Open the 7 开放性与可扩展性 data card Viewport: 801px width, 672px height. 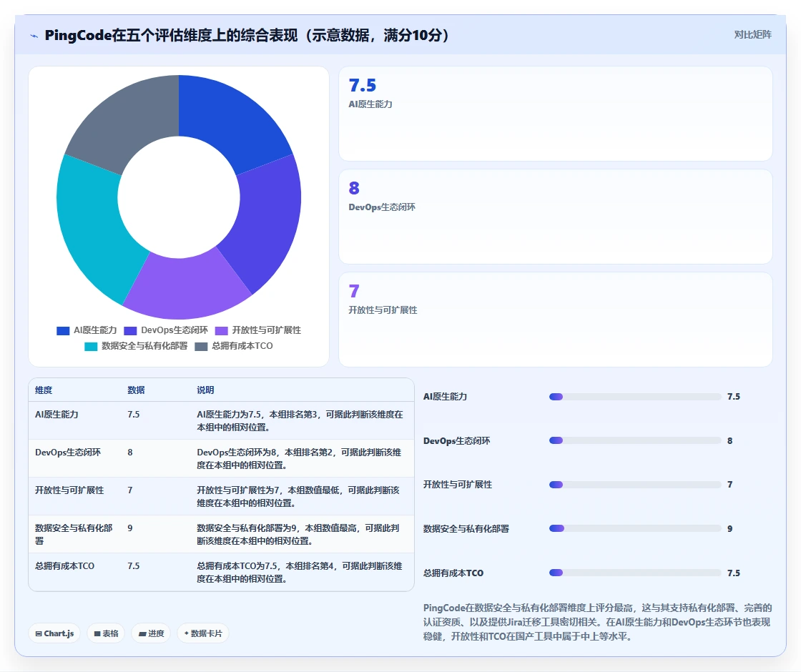click(x=555, y=319)
